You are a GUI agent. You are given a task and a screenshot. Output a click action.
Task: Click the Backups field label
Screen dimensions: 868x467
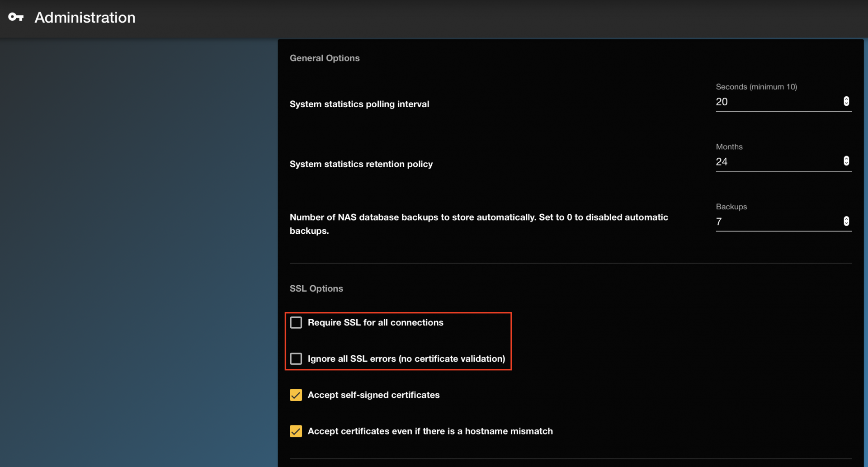(x=731, y=207)
